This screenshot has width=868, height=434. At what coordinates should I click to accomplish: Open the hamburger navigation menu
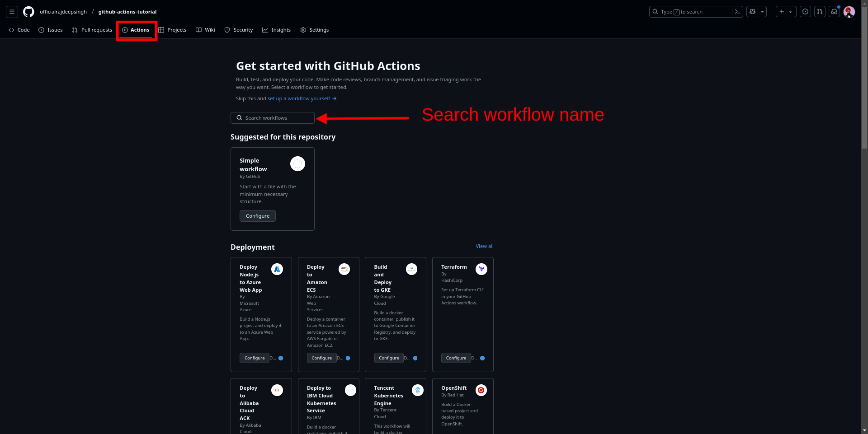tap(12, 12)
